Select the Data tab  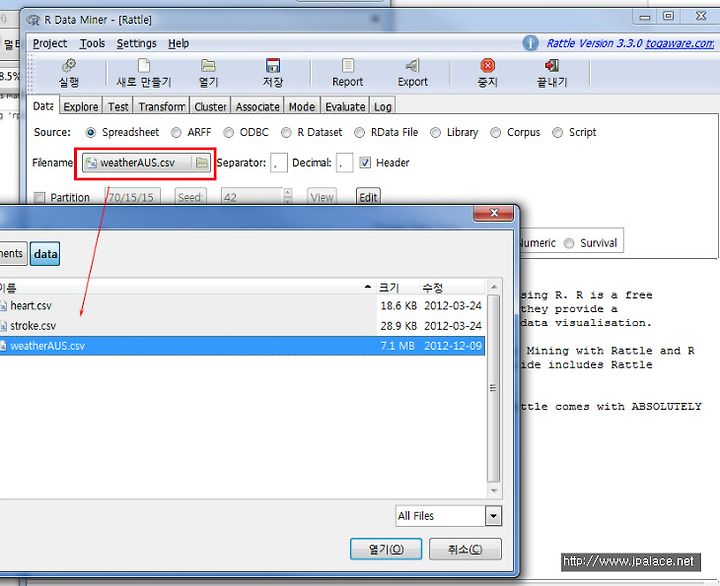pos(43,106)
